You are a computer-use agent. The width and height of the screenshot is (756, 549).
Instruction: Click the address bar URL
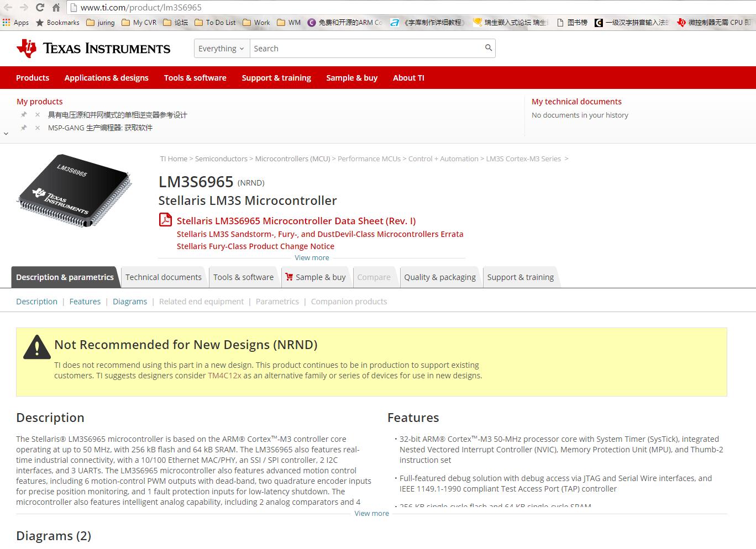pos(141,7)
